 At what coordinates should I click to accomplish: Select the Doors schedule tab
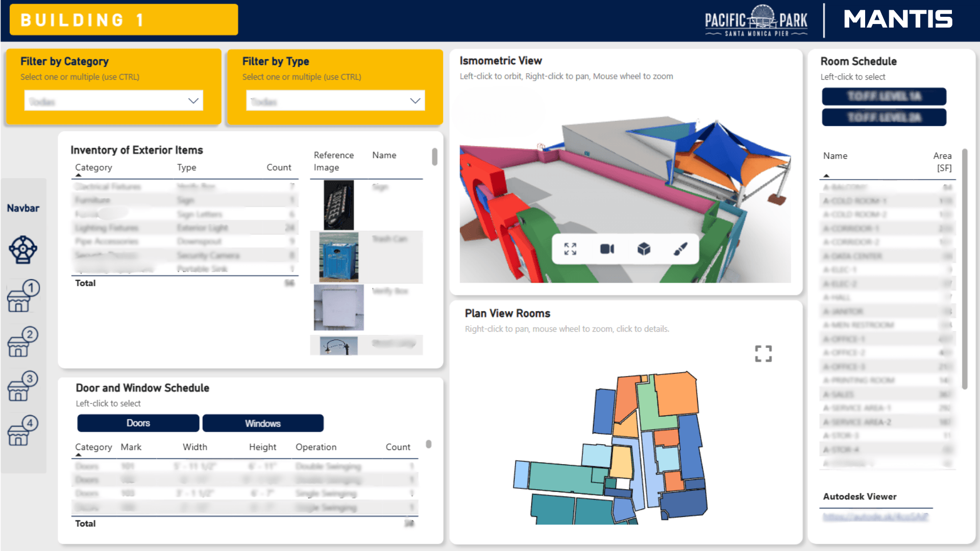pyautogui.click(x=138, y=423)
